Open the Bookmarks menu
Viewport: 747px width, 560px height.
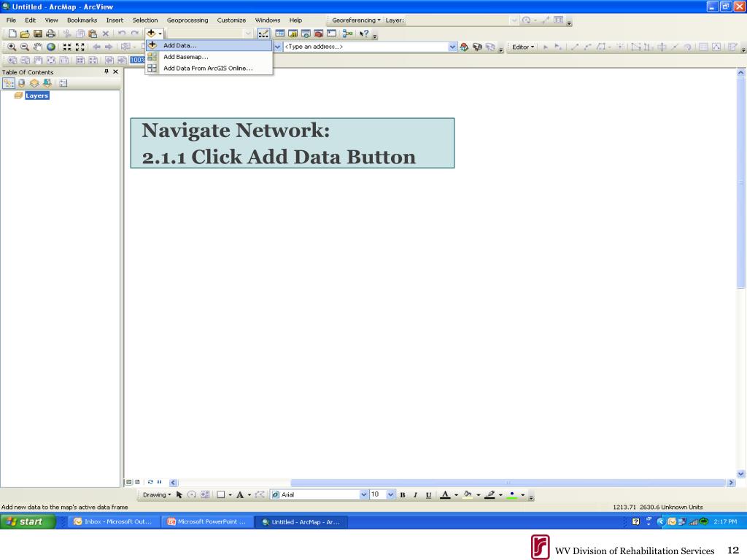[82, 20]
